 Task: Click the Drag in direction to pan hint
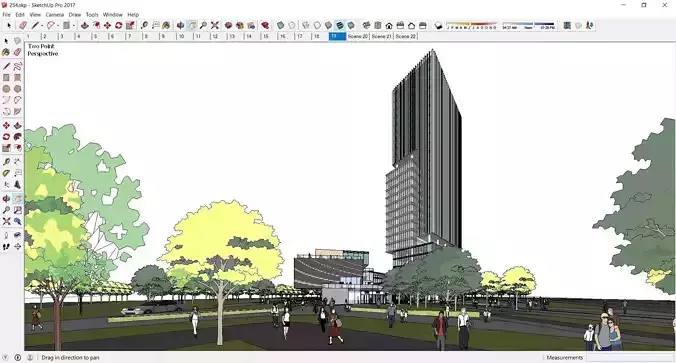coord(70,357)
